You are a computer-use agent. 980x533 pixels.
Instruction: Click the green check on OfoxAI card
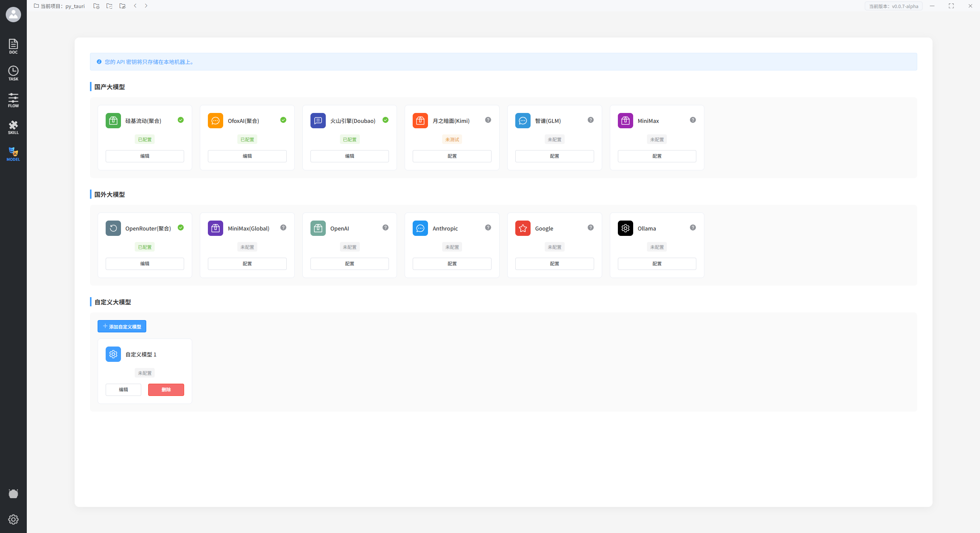(283, 120)
